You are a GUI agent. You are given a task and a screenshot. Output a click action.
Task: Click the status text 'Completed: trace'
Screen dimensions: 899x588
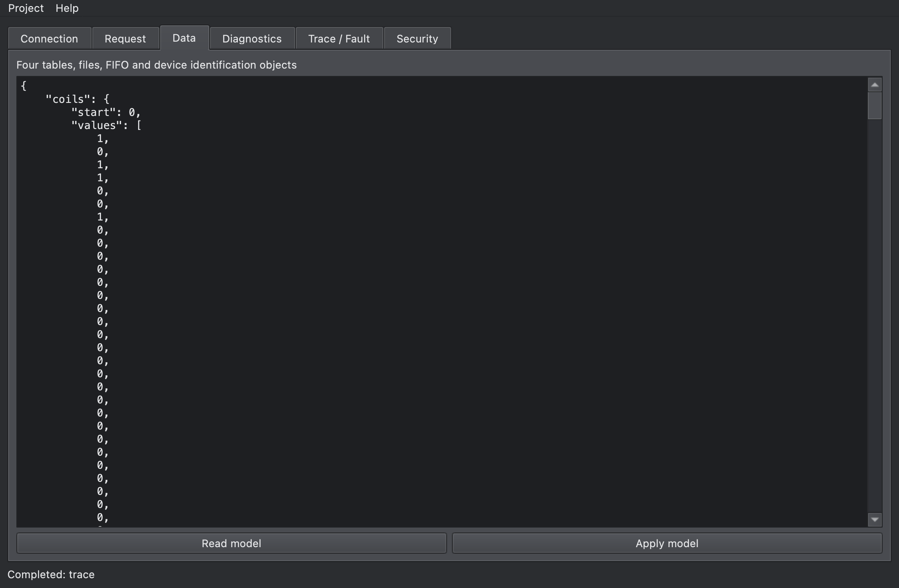[51, 575]
